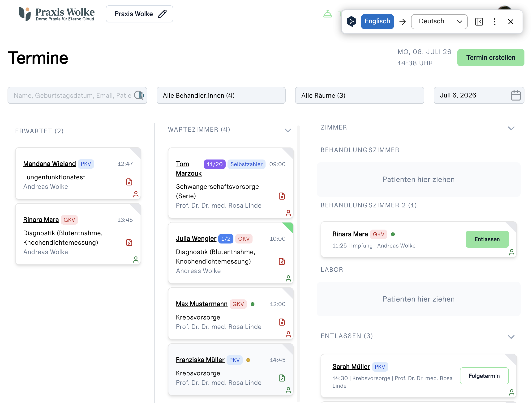Click the green document icon on Franziska Müller's card
The height and width of the screenshot is (403, 532).
pyautogui.click(x=282, y=378)
